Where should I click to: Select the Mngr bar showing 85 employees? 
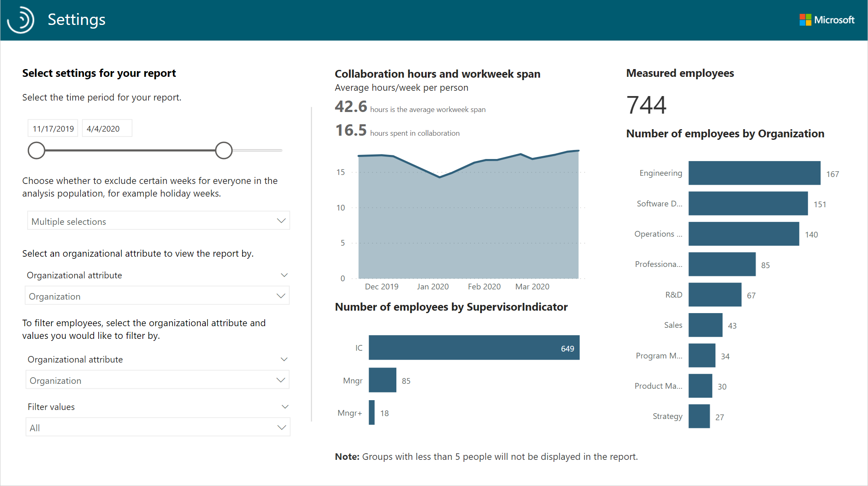382,380
